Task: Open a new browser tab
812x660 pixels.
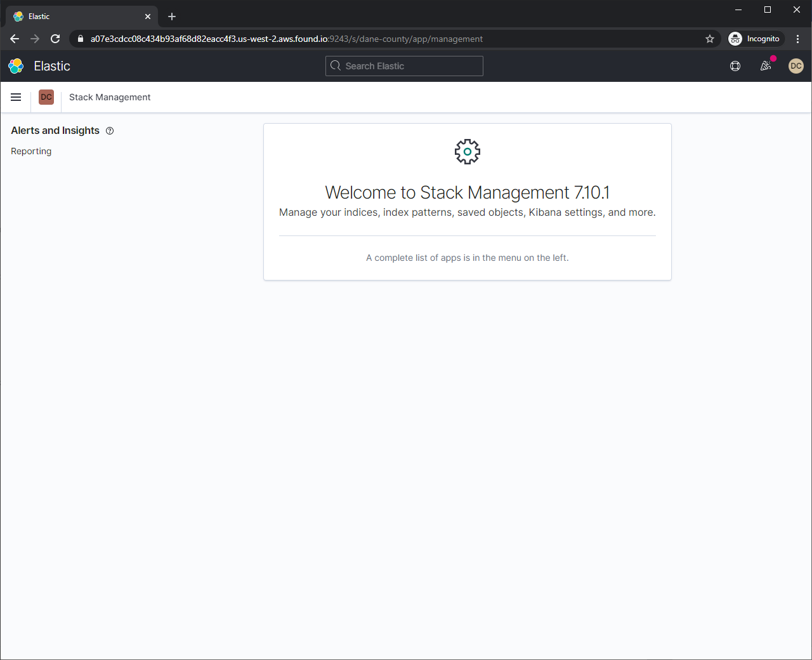Action: [x=172, y=16]
